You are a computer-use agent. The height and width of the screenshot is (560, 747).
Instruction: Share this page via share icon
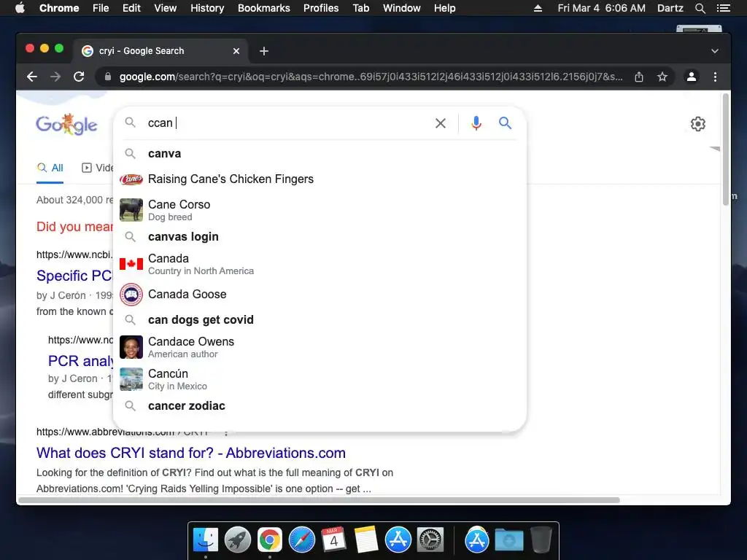coord(639,77)
